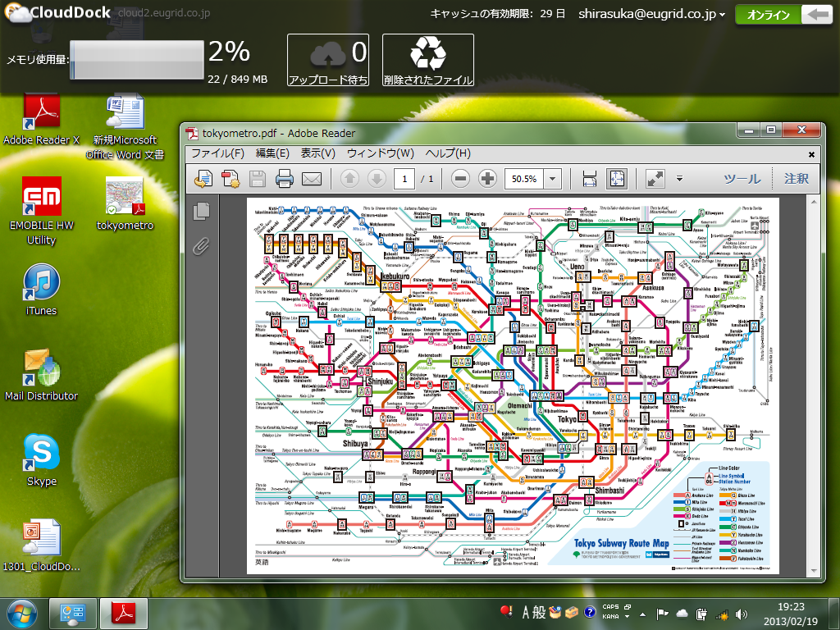
Task: Open the Action Center flag icon
Action: click(662, 614)
